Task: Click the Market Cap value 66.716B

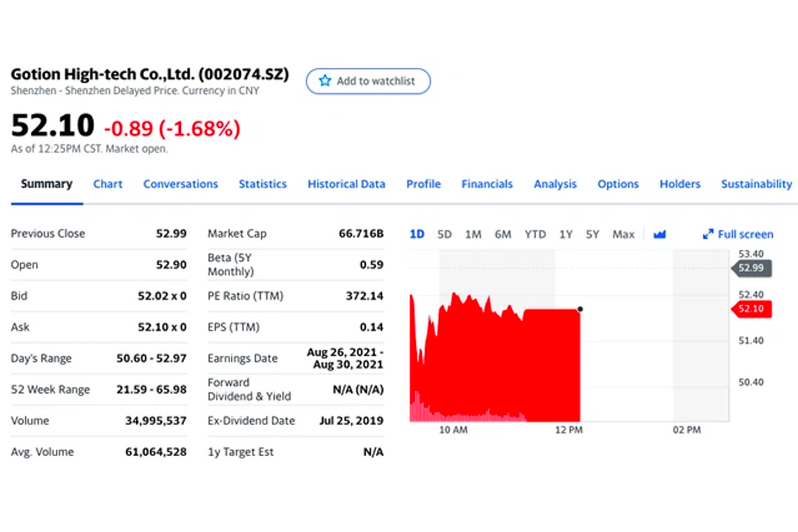Action: click(x=361, y=233)
